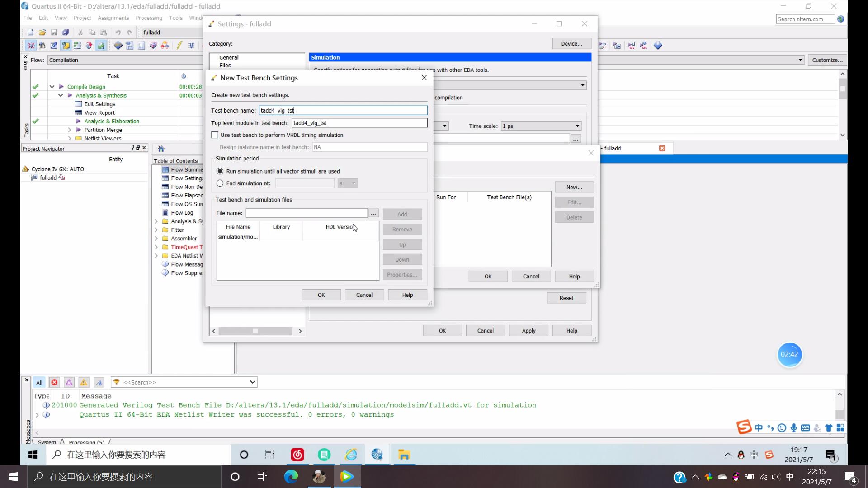Click the Processing menu in Quartus
868x488 pixels.
point(149,17)
